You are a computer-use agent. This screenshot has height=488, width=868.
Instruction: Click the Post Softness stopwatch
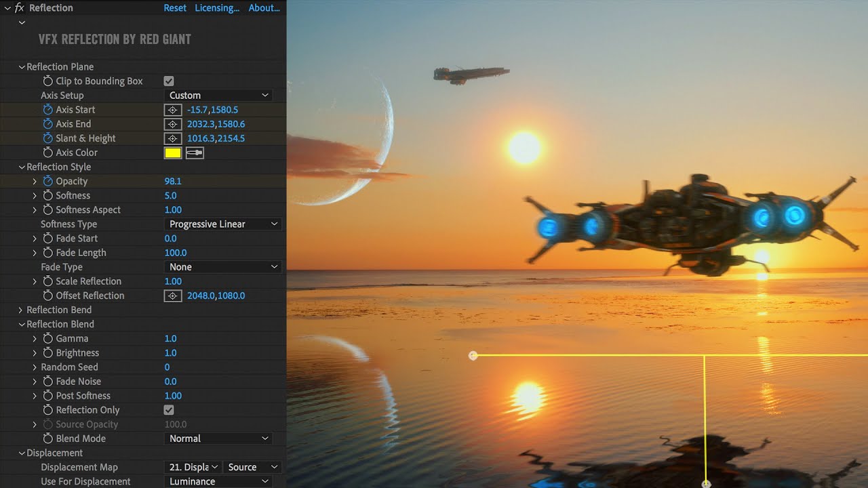[47, 396]
